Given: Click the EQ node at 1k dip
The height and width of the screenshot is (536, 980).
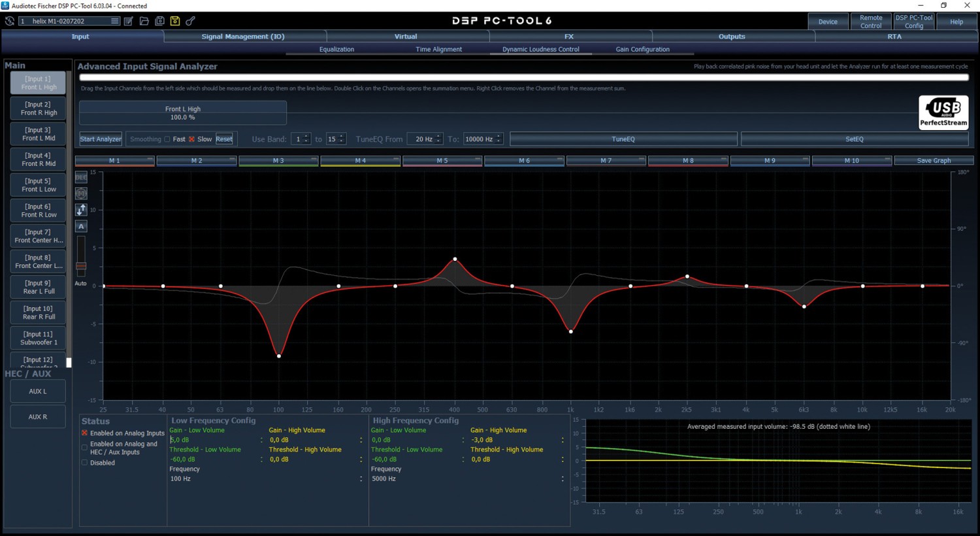Looking at the screenshot, I should 571,331.
